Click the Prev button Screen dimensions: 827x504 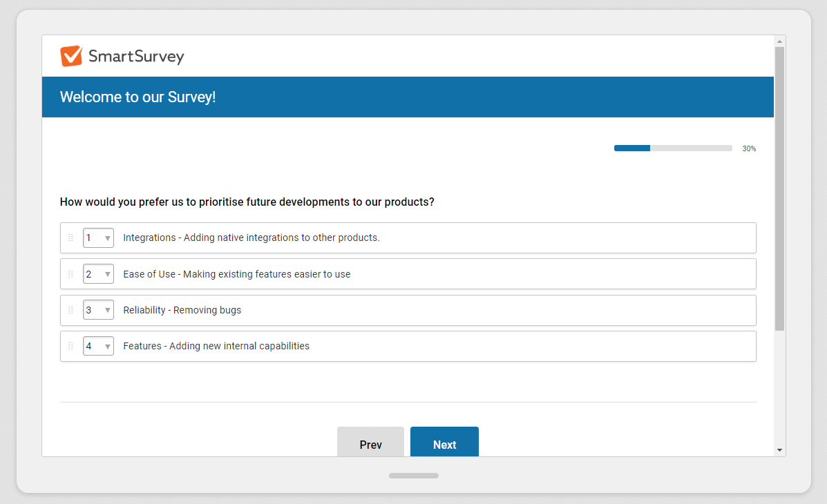coord(370,443)
